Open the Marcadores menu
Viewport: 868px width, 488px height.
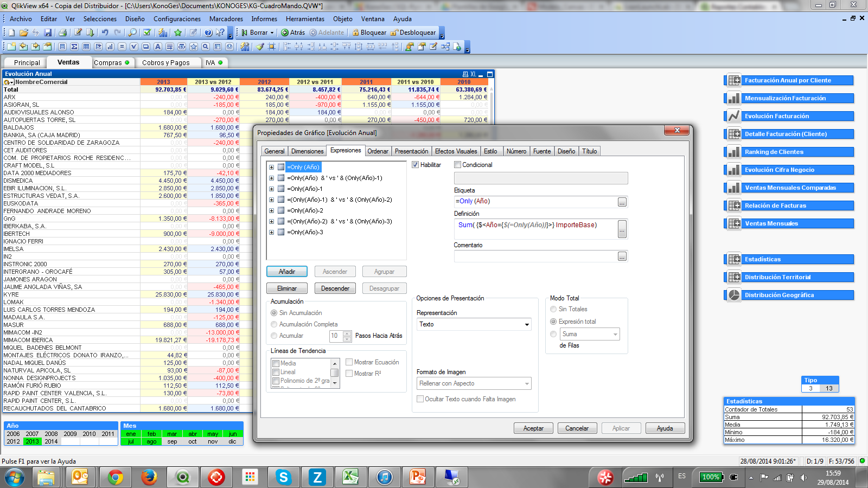click(x=226, y=18)
